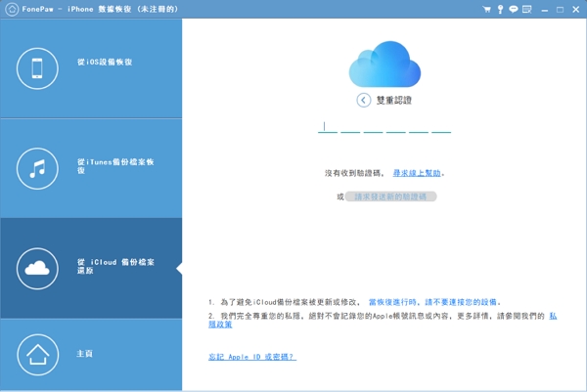Click the large iCloud logo image
Image resolution: width=587 pixels, height=392 pixels.
[x=384, y=64]
